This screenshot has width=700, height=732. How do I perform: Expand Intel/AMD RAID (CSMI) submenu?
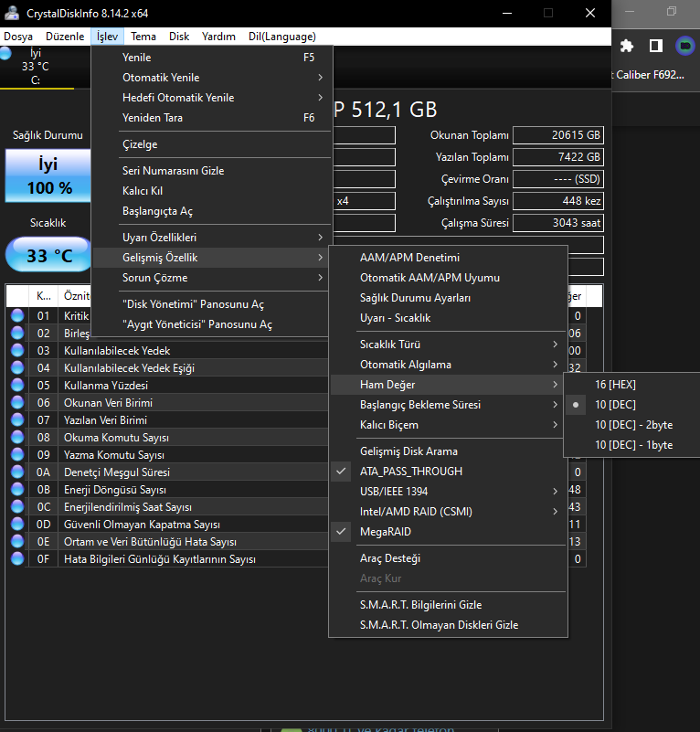449,512
